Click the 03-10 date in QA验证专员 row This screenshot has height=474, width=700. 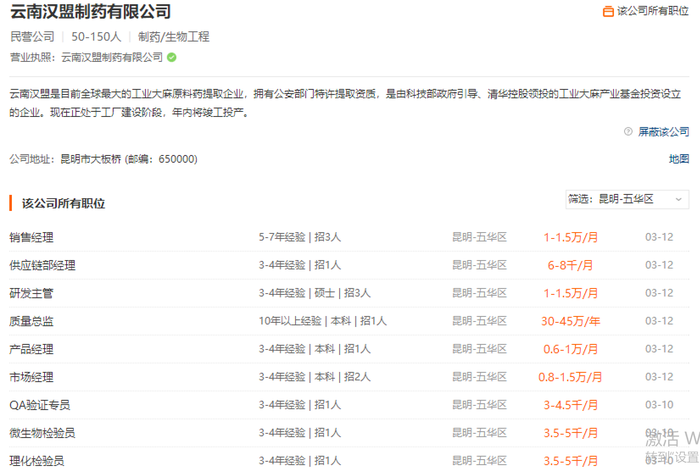click(659, 405)
